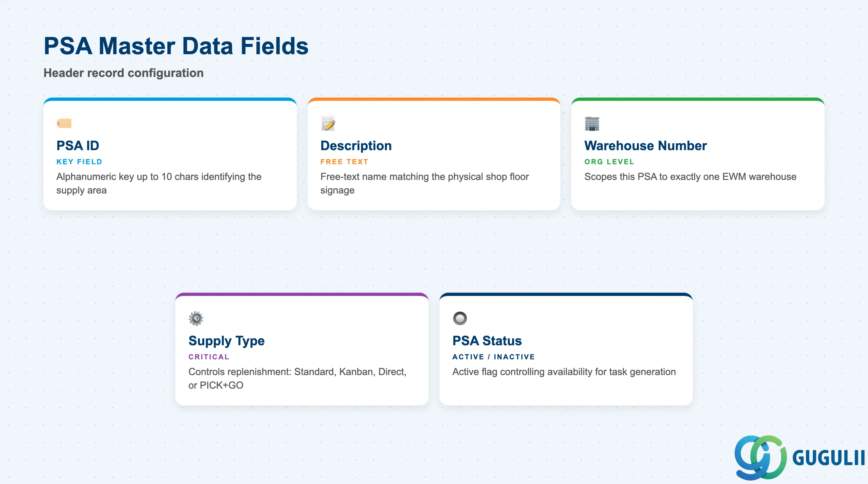The width and height of the screenshot is (868, 484).
Task: Click text listing Standard, Kanban, Direct replenishment
Action: (298, 379)
